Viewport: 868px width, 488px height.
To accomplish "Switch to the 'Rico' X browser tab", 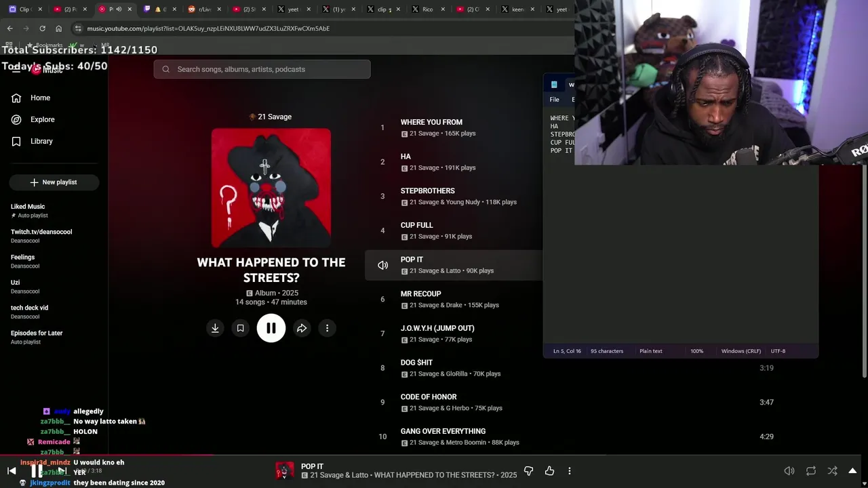I will [x=427, y=9].
